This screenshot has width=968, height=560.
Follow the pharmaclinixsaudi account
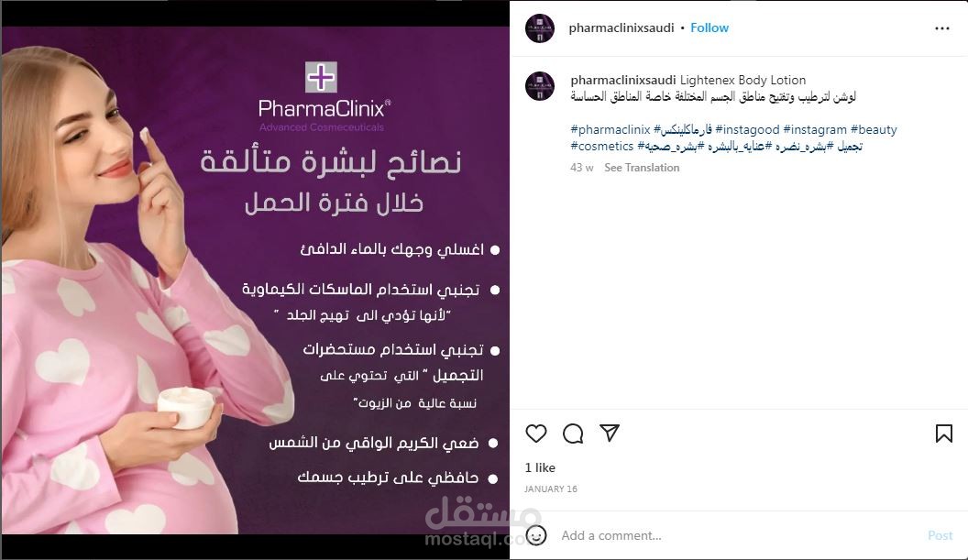[x=709, y=27]
